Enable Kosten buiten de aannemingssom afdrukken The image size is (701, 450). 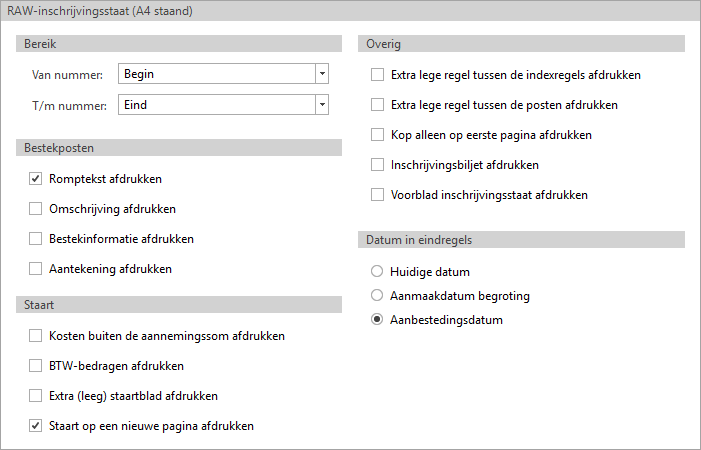36,336
